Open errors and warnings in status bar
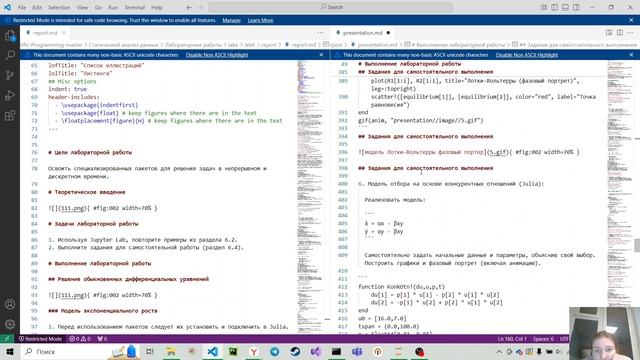Image resolution: width=640 pixels, height=360 pixels. pyautogui.click(x=80, y=339)
